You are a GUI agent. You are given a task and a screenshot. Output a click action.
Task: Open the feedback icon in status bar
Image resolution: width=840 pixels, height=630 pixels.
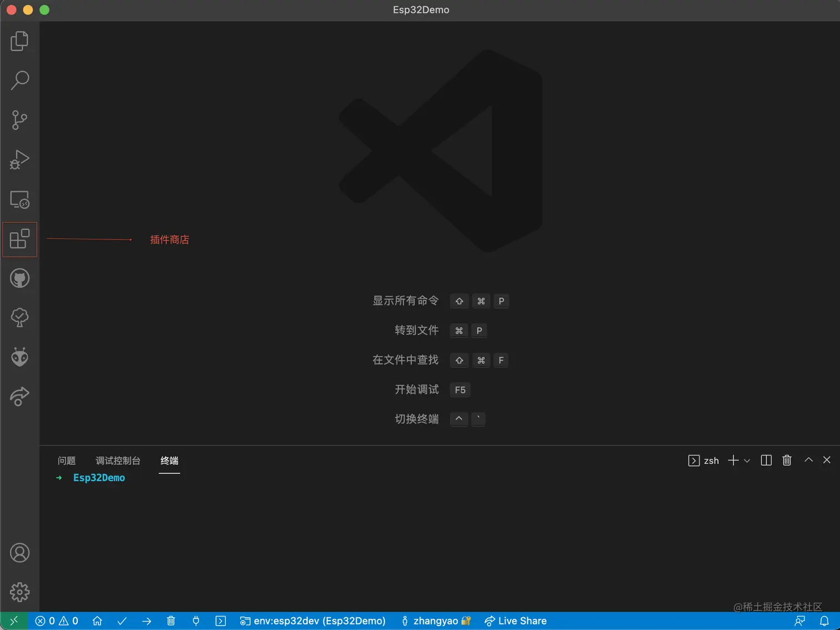(800, 621)
